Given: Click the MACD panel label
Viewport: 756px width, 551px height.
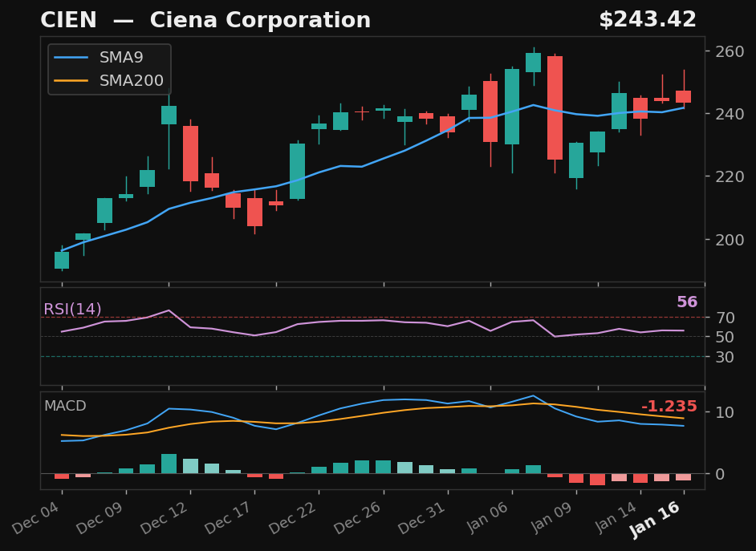Looking at the screenshot, I should click(x=65, y=406).
